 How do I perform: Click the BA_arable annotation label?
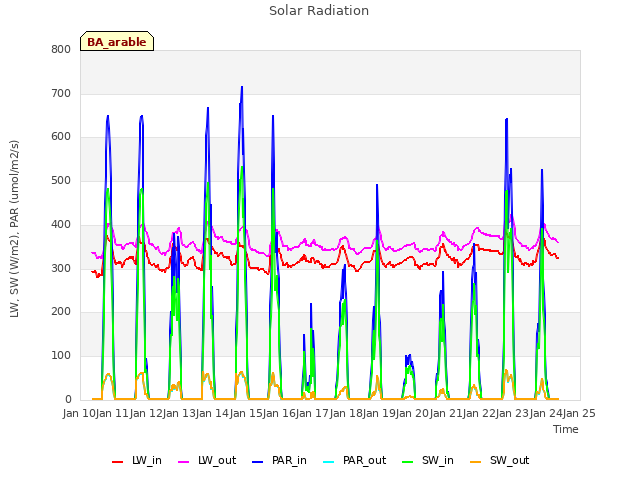pos(117,42)
